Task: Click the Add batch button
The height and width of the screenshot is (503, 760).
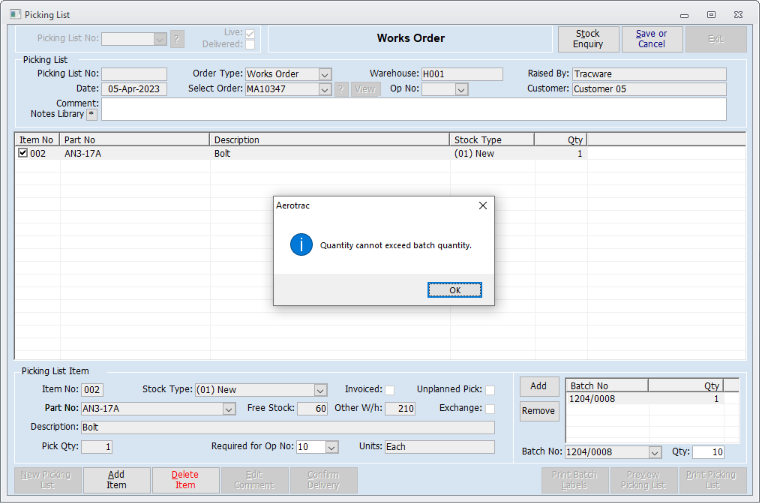Action: (x=539, y=386)
